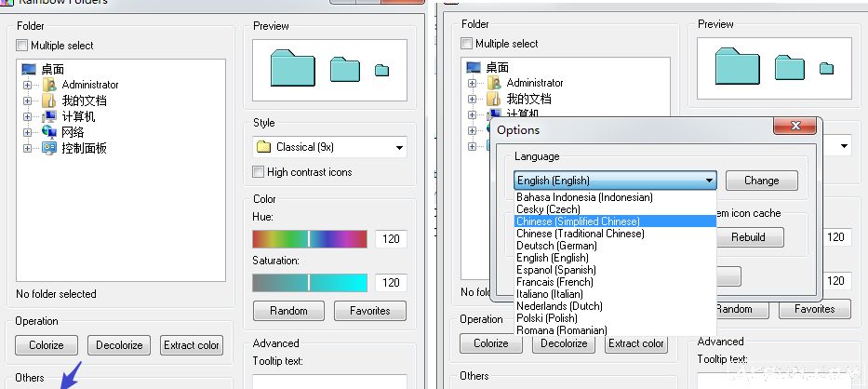
Task: Pick Polski (Polish) from the language list
Action: [x=615, y=318]
